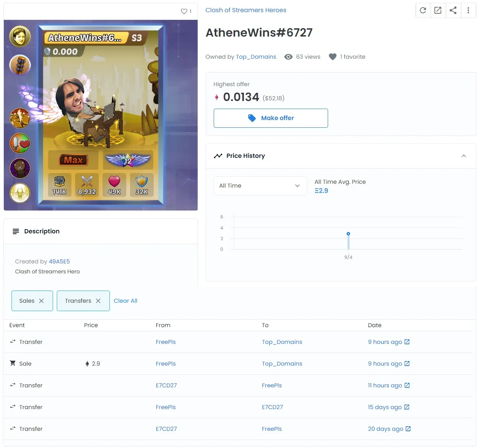Click the heart health stat 49K
Screen dimensions: 483x448
point(114,185)
